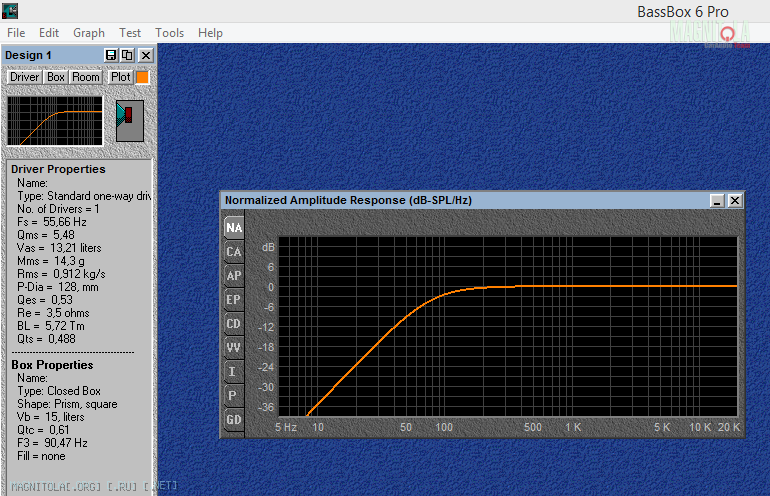Click the 'No. of Drivers = 1' line
Viewport: 770px width, 496px height.
(x=58, y=209)
